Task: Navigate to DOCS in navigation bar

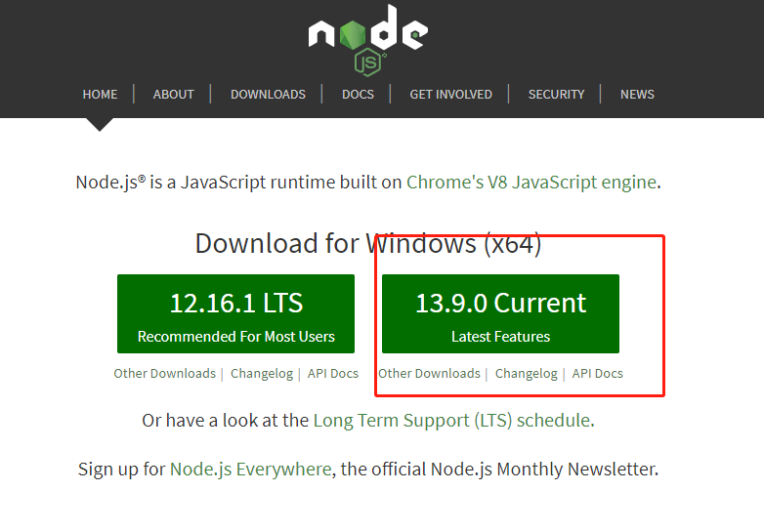Action: click(x=358, y=95)
